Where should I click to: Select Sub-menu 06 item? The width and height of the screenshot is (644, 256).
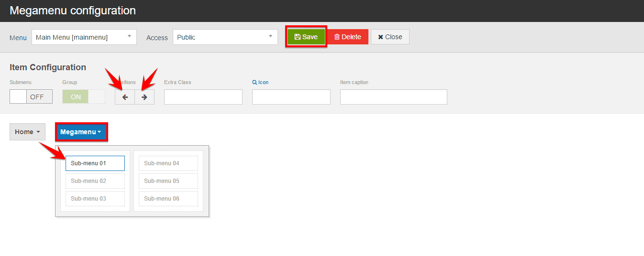168,199
